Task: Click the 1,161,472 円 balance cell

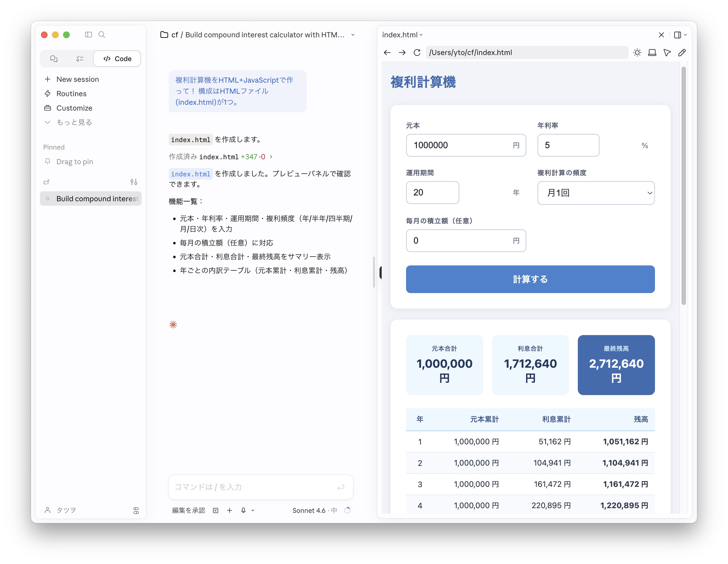Action: [625, 484]
